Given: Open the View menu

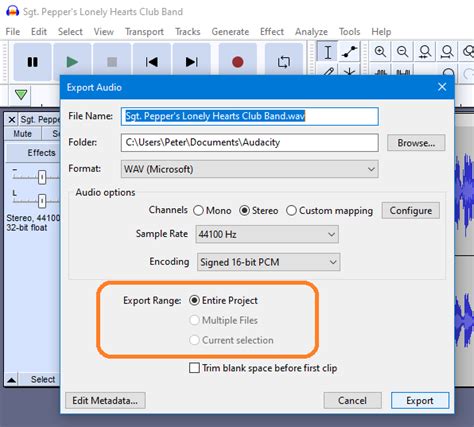Looking at the screenshot, I should pos(104,32).
